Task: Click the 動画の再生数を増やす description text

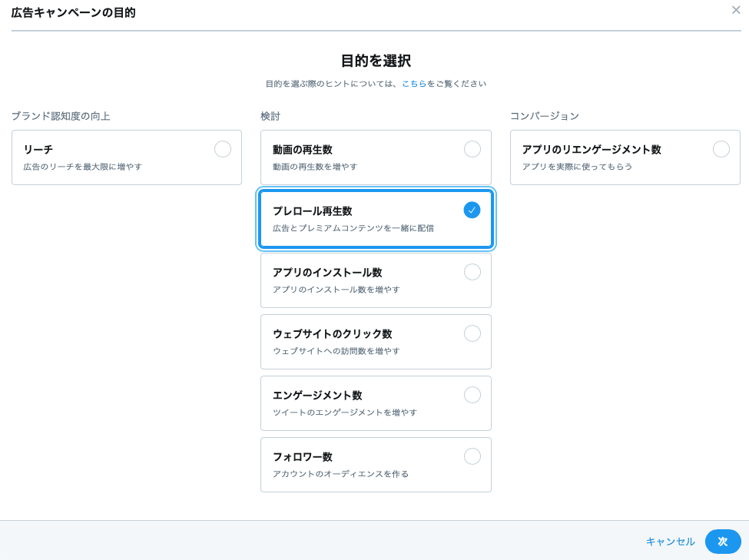Action: [x=315, y=167]
